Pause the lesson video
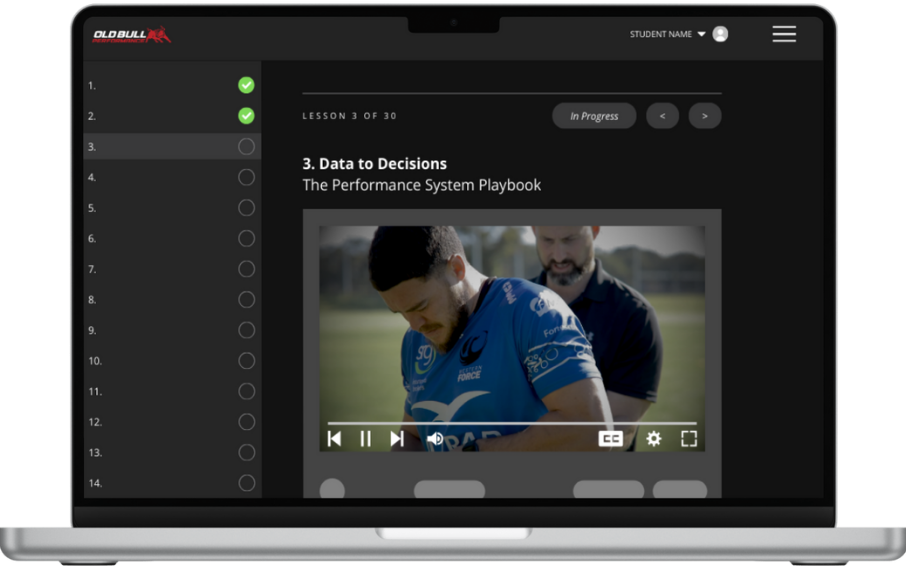906x566 pixels. [x=365, y=439]
